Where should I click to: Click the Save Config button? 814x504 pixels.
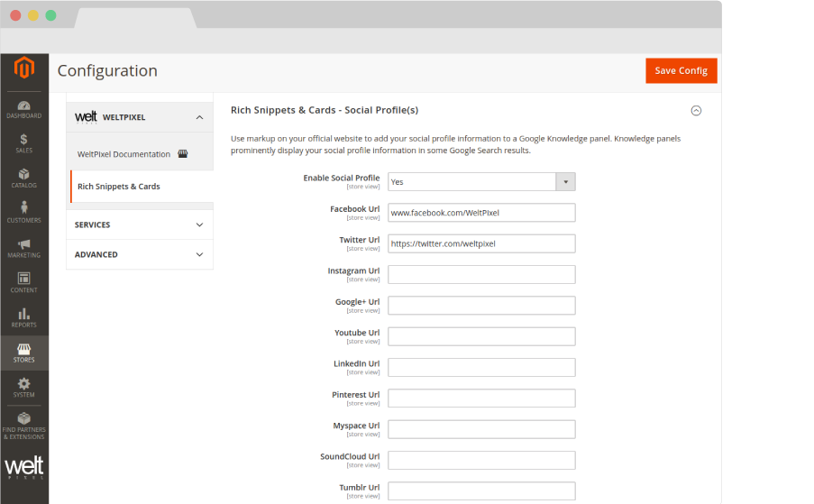tap(681, 71)
